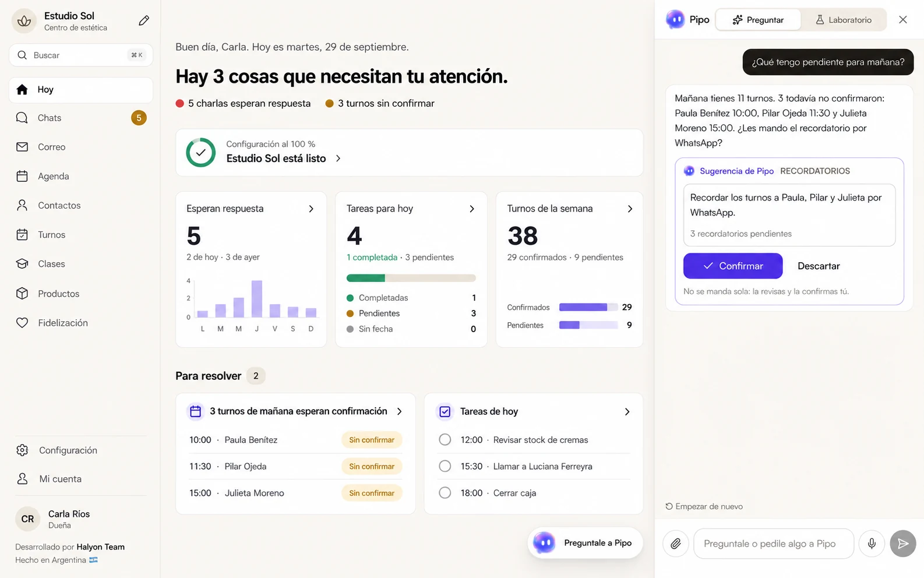Screen dimensions: 924x578
Task: Open Contactos in the sidebar
Action: pyautogui.click(x=81, y=205)
